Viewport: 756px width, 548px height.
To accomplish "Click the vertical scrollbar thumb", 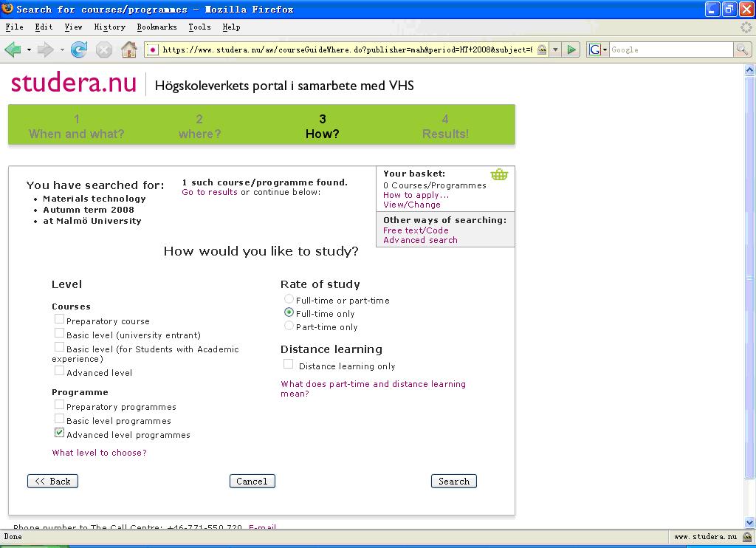I will (x=750, y=278).
